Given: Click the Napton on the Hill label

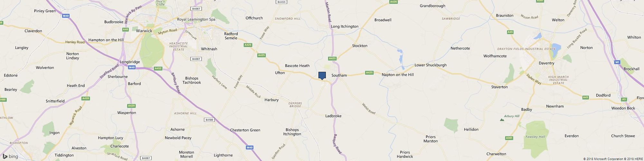Looking at the screenshot, I should 398,75.
